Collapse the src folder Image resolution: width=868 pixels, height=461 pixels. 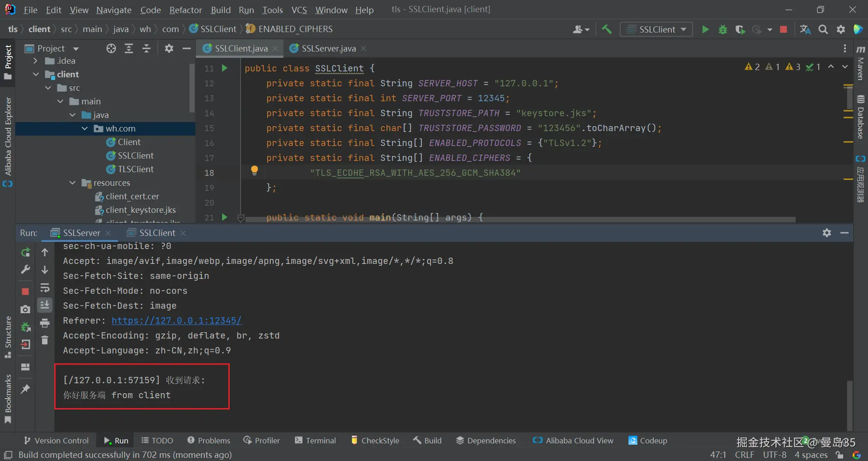coord(48,88)
